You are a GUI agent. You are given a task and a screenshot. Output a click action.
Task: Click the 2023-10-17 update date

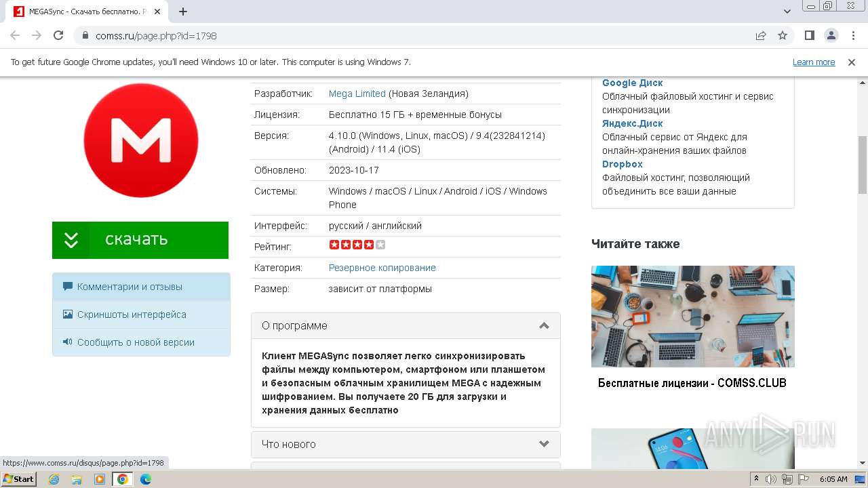coord(353,170)
